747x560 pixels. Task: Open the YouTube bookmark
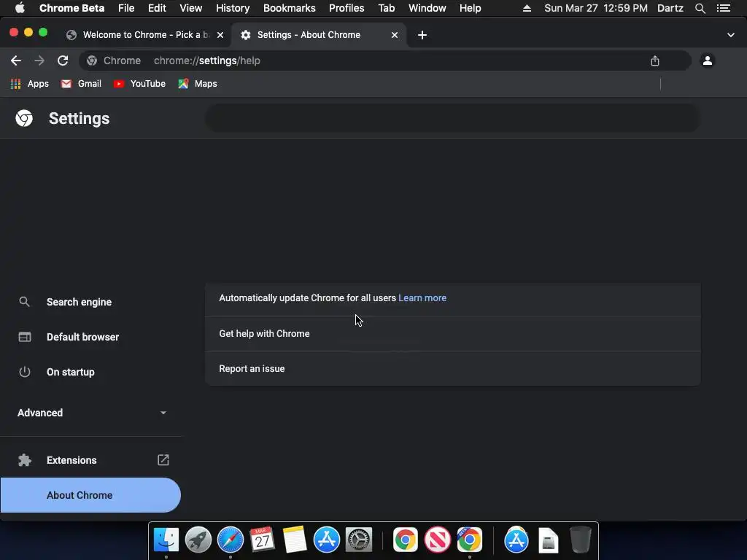(139, 84)
